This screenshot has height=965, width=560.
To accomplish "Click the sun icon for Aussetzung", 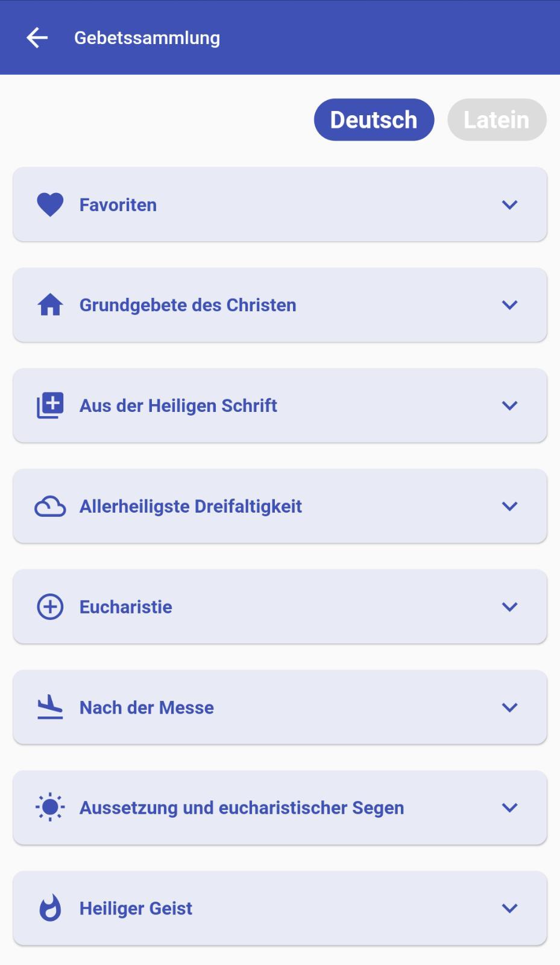I will click(x=50, y=807).
